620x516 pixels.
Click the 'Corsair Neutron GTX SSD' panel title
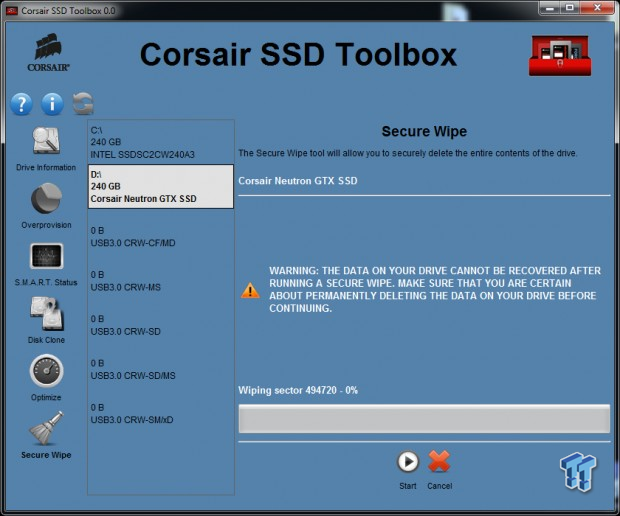(298, 181)
